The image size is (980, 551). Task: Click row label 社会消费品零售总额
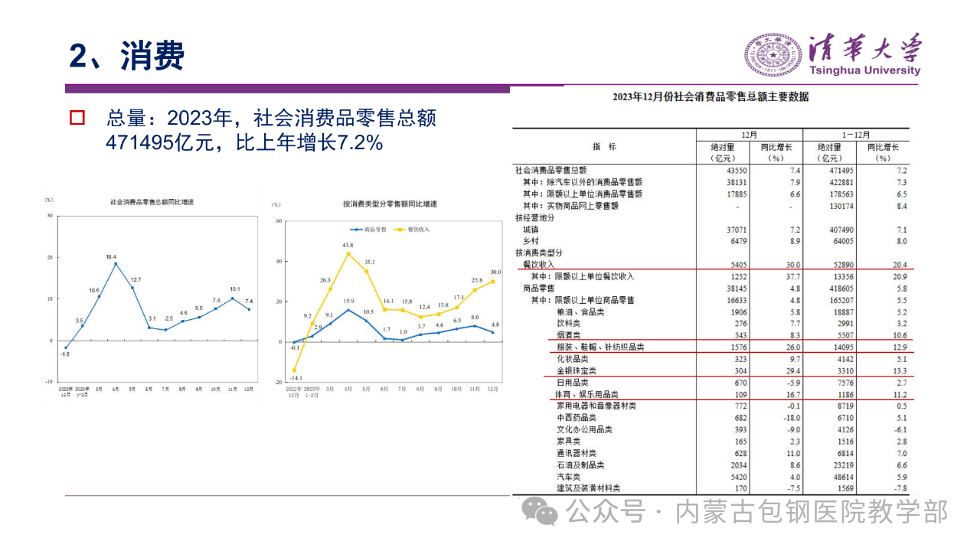[550, 170]
